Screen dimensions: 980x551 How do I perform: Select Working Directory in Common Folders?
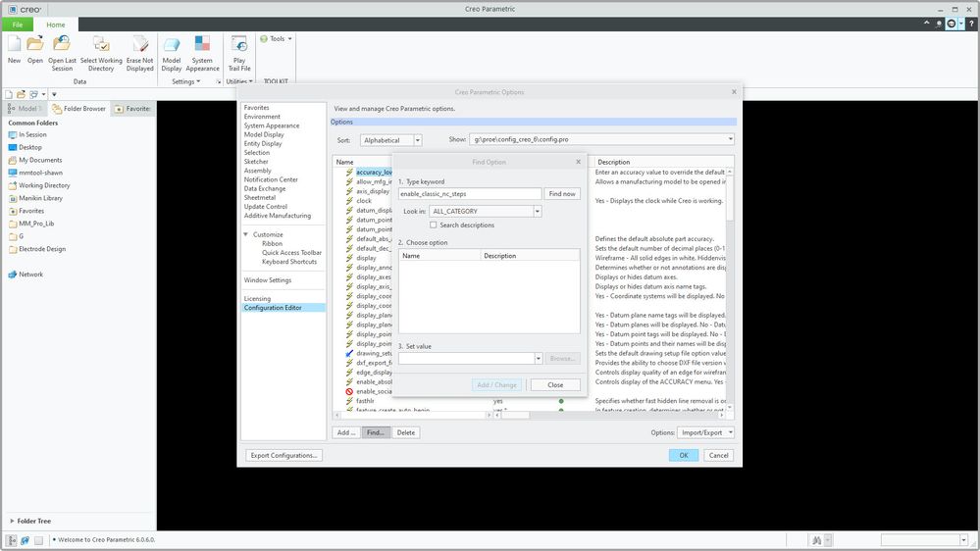(x=44, y=185)
